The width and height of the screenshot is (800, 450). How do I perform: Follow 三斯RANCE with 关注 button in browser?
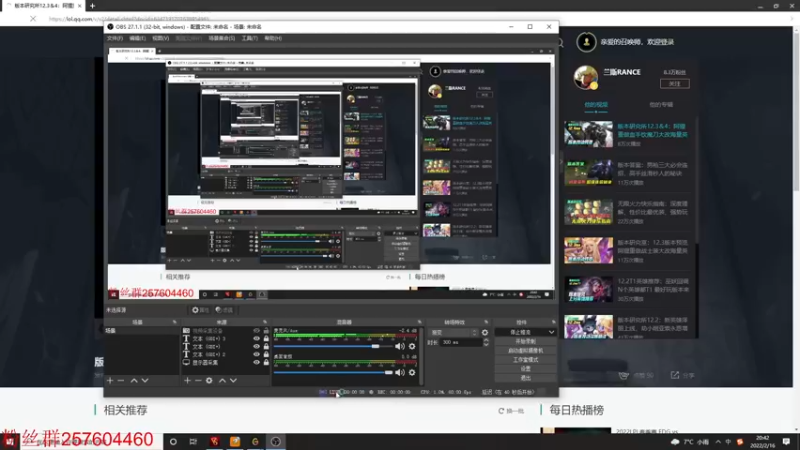[x=674, y=84]
